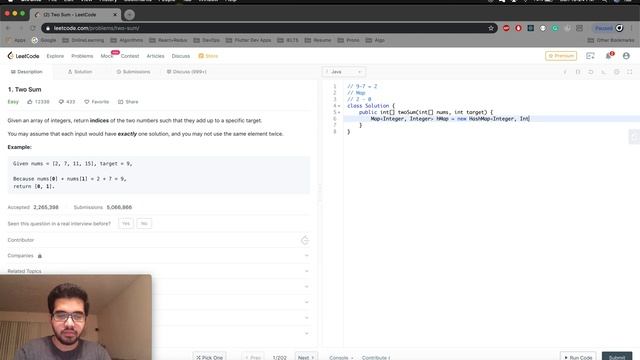
Task: Submit the solution
Action: point(617,357)
